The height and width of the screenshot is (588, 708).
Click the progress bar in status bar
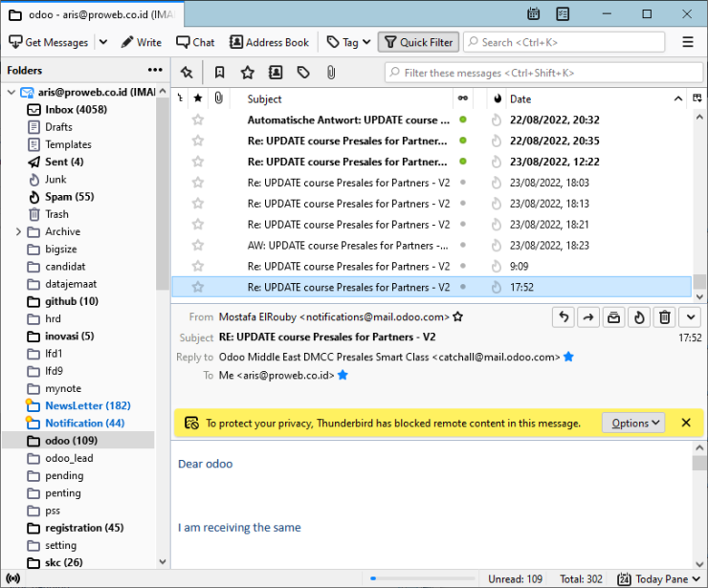coord(421,578)
